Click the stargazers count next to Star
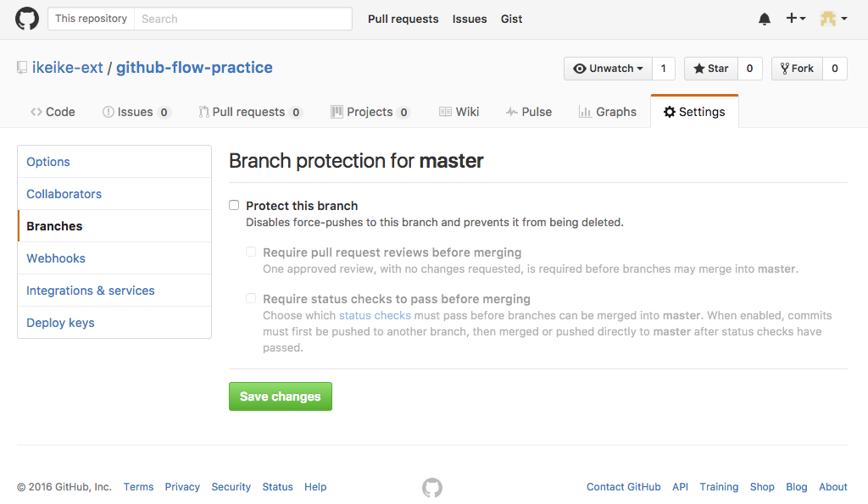The width and height of the screenshot is (868, 504). (x=750, y=69)
